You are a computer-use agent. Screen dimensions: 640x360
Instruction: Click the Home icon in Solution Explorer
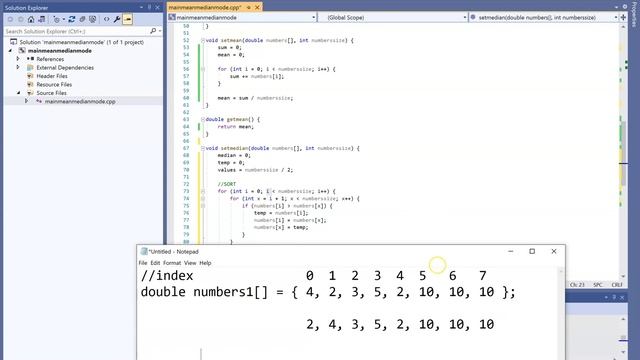click(31, 19)
